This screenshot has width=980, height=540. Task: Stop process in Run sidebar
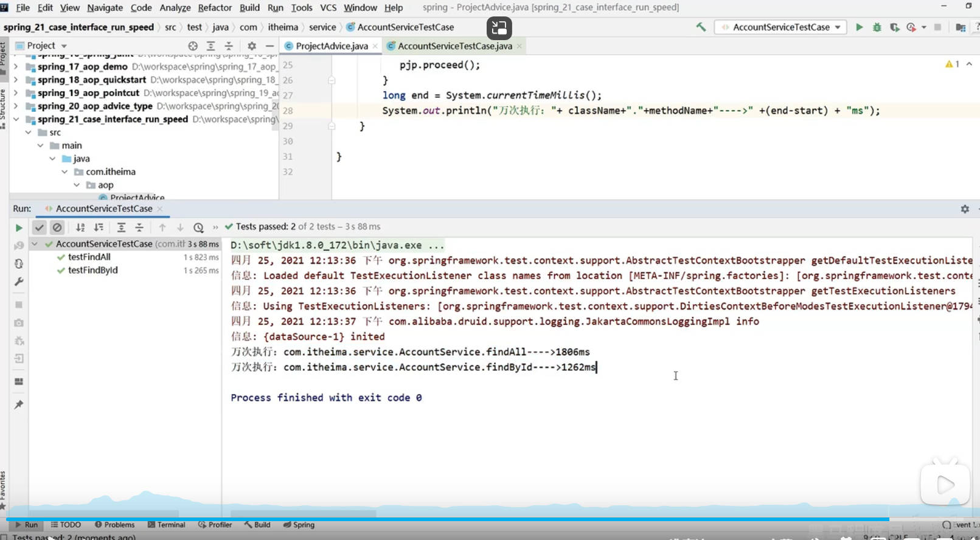click(19, 305)
